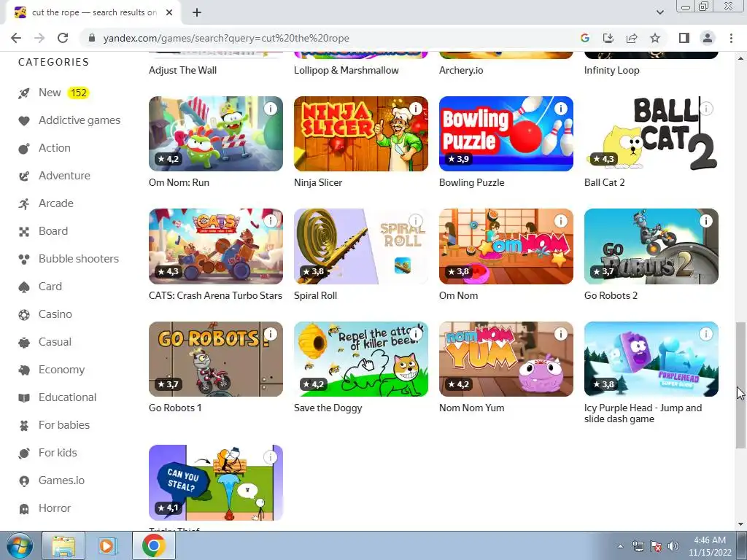
Task: Show info for Icy Purple Head game
Action: (706, 334)
